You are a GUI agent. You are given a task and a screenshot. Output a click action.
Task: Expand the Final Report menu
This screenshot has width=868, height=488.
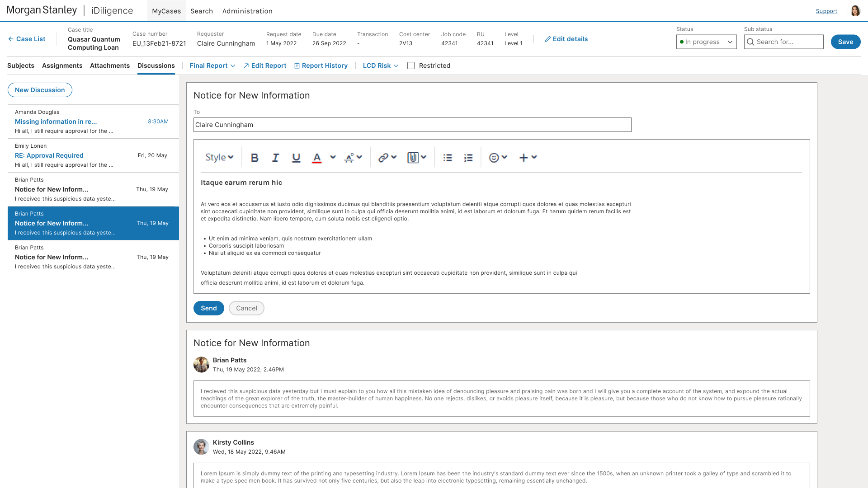(212, 66)
